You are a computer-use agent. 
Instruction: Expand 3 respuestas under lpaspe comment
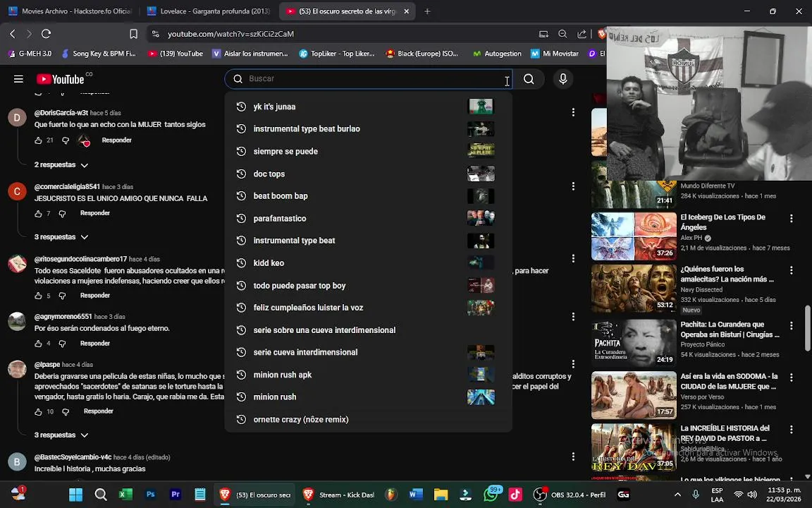coord(61,435)
